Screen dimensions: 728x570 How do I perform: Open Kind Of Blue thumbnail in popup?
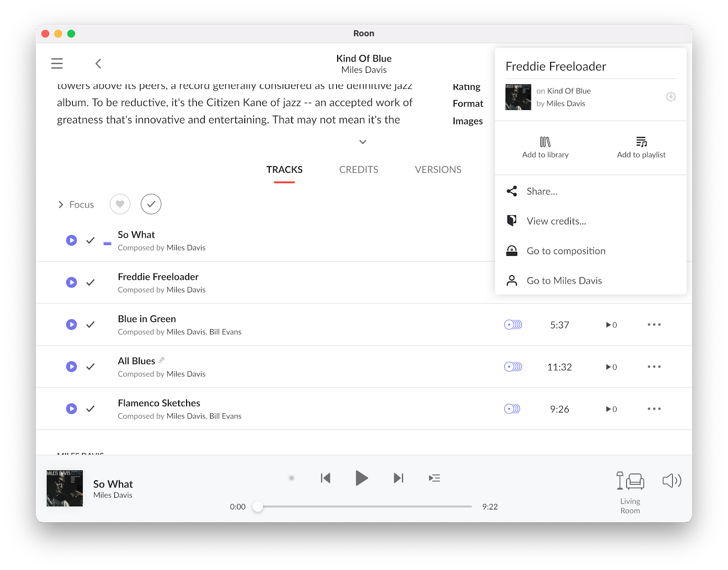pyautogui.click(x=518, y=97)
